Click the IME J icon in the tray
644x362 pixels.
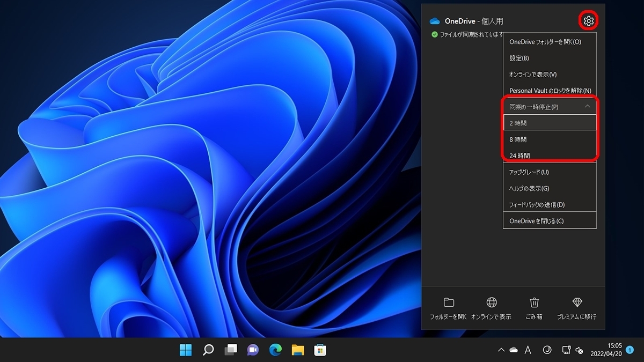tap(547, 350)
